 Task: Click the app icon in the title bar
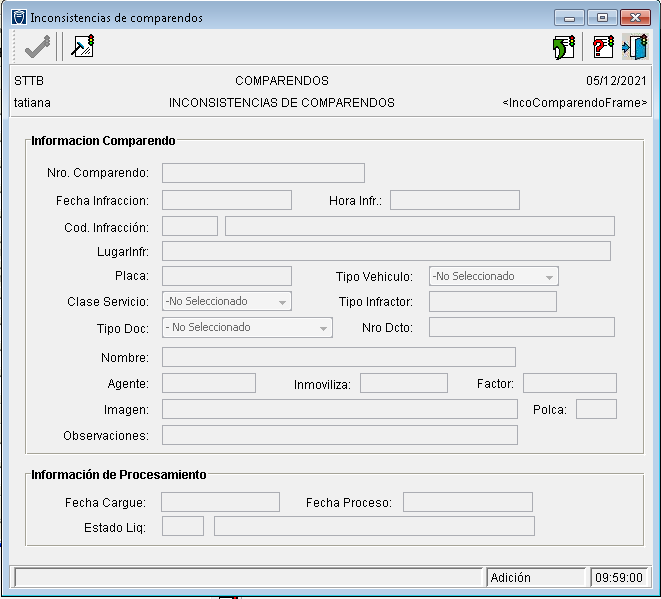(x=18, y=18)
